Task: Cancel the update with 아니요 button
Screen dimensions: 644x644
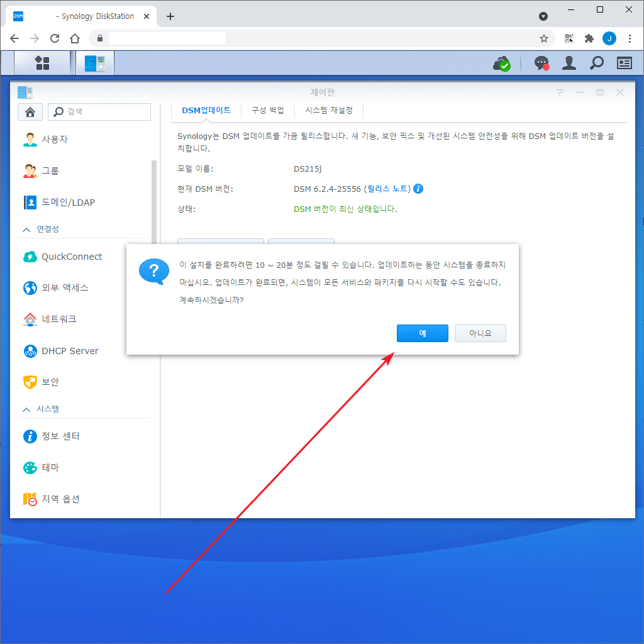Action: tap(480, 333)
